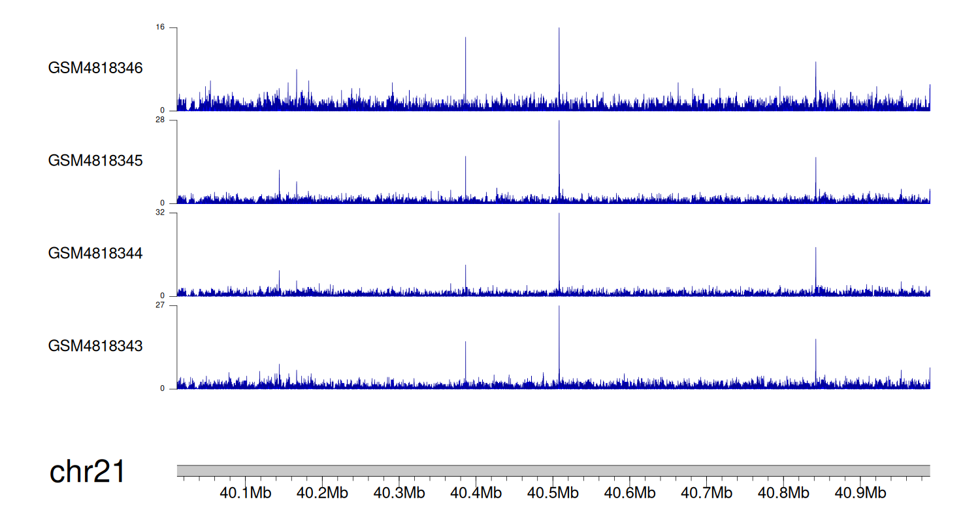Image resolution: width=980 pixels, height=510 pixels.
Task: Select the 40.2Mb position label
Action: coord(322,492)
